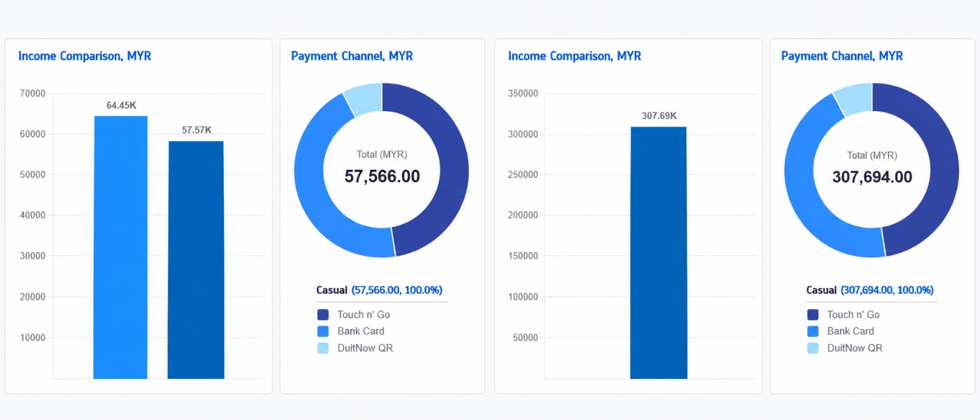Click the 64.45K bar value label
This screenshot has width=980, height=420.
(121, 105)
